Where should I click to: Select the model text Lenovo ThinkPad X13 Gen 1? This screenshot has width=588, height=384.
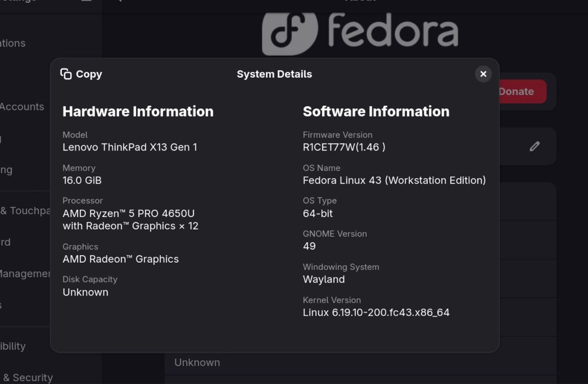[130, 147]
